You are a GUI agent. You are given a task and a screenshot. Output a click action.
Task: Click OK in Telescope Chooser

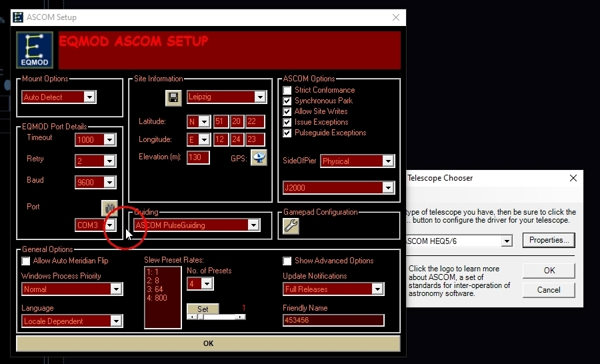[x=549, y=271]
